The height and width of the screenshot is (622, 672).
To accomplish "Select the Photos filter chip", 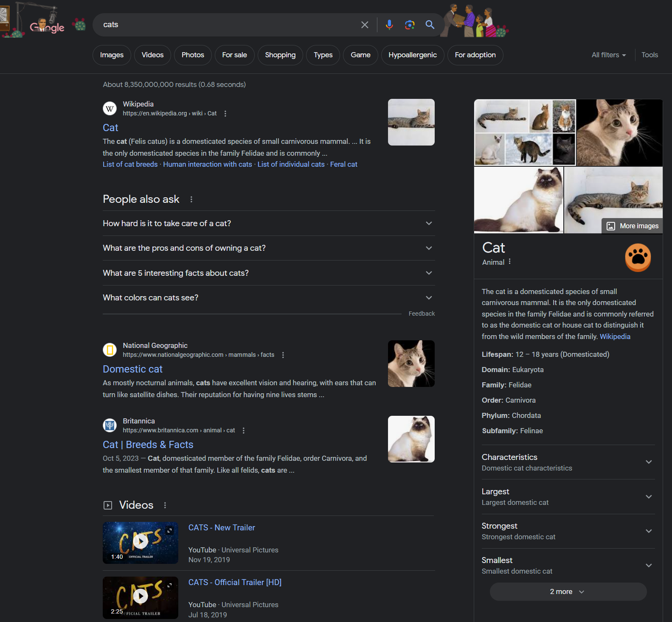I will pos(193,55).
